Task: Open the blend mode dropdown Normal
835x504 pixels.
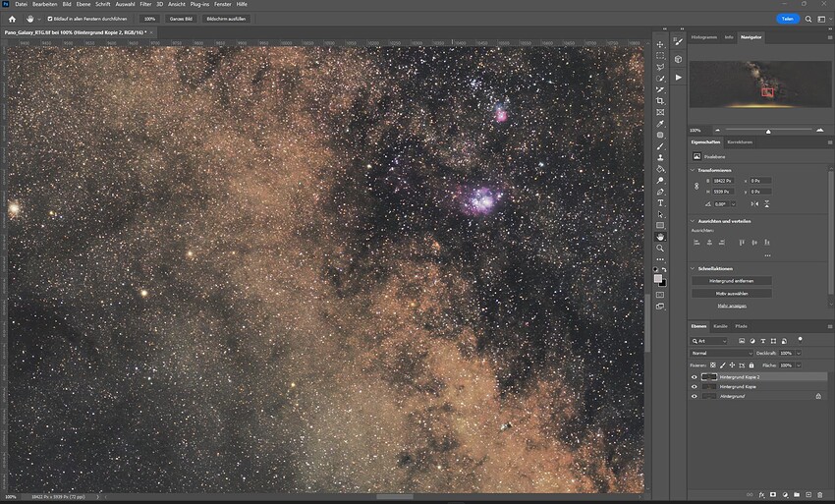Action: click(x=721, y=353)
